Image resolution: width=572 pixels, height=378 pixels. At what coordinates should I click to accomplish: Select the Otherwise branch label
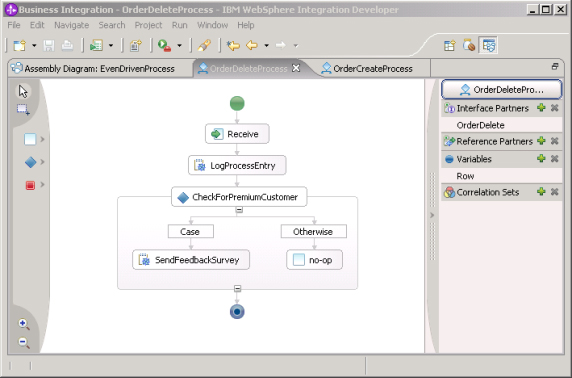[314, 232]
